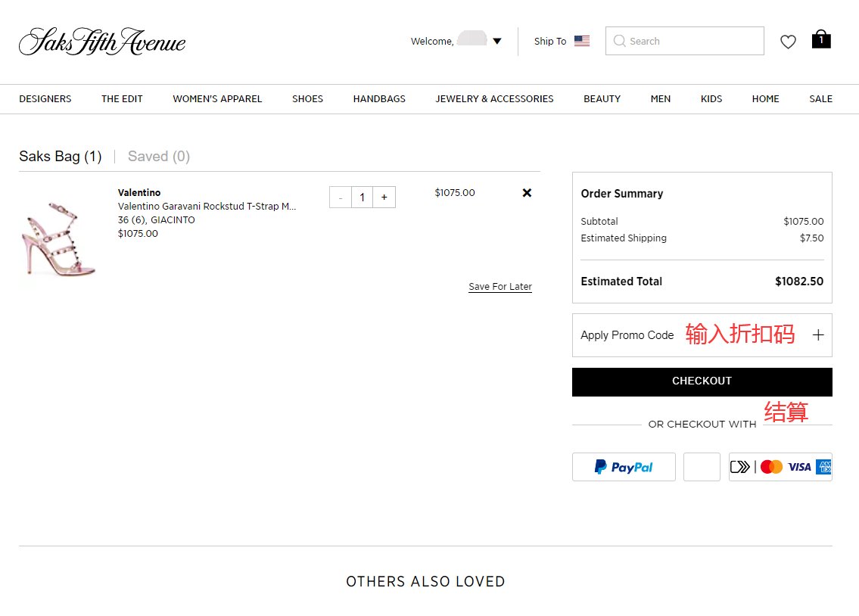This screenshot has width=859, height=616.
Task: Open the Welcome account dropdown arrow
Action: (497, 41)
